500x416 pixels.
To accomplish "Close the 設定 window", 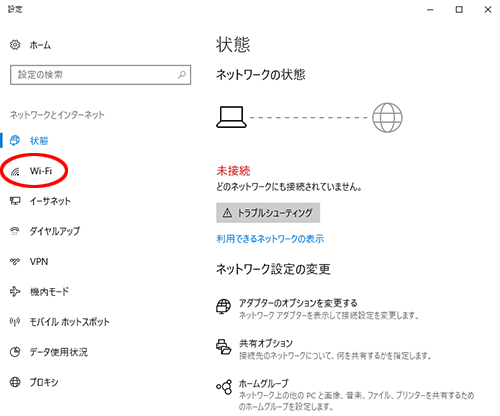I will click(488, 10).
